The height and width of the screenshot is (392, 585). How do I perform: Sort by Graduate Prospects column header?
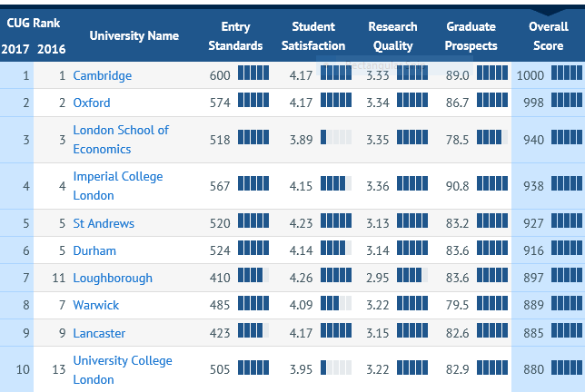tap(471, 36)
